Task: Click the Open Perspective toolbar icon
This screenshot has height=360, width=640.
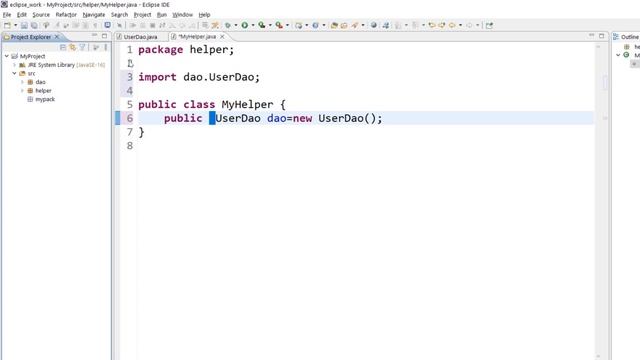Action: coord(489,25)
